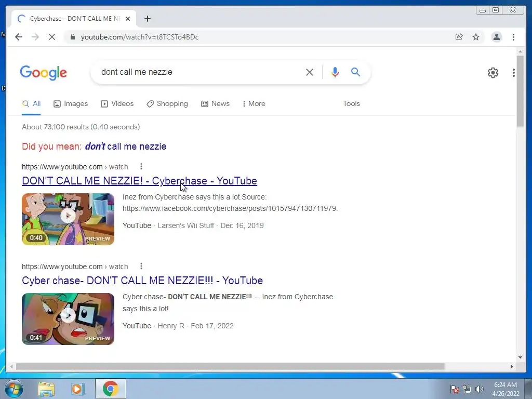Click the first result's youtube.com › watch URL
532x399 pixels.
click(75, 167)
